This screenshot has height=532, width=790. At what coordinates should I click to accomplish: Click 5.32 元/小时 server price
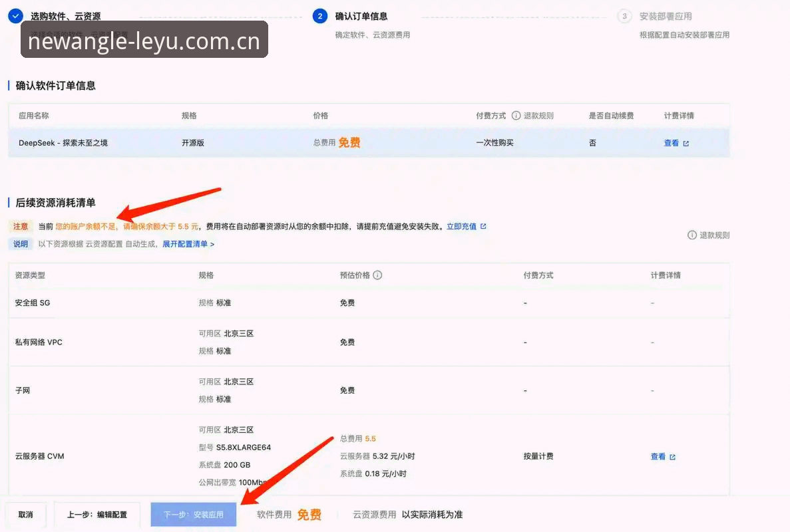tap(393, 456)
